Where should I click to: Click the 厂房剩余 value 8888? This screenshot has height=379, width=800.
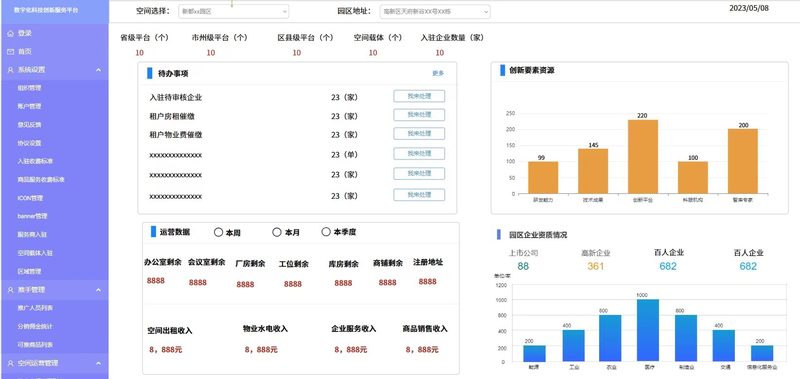[245, 285]
